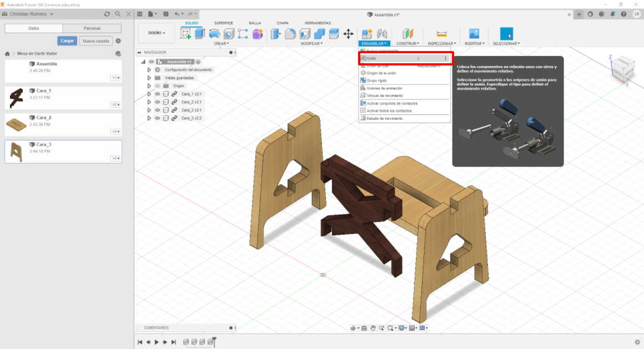
Task: Open data panel settings gear
Action: tap(118, 41)
